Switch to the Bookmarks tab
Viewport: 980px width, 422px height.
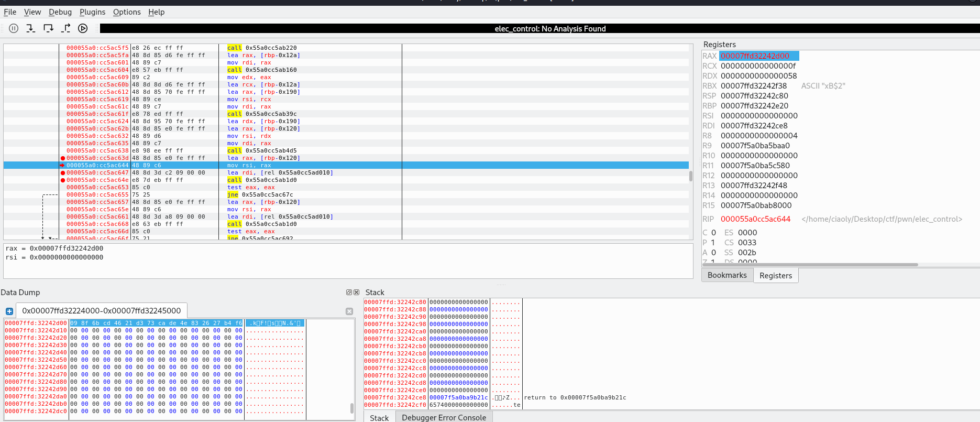click(727, 275)
